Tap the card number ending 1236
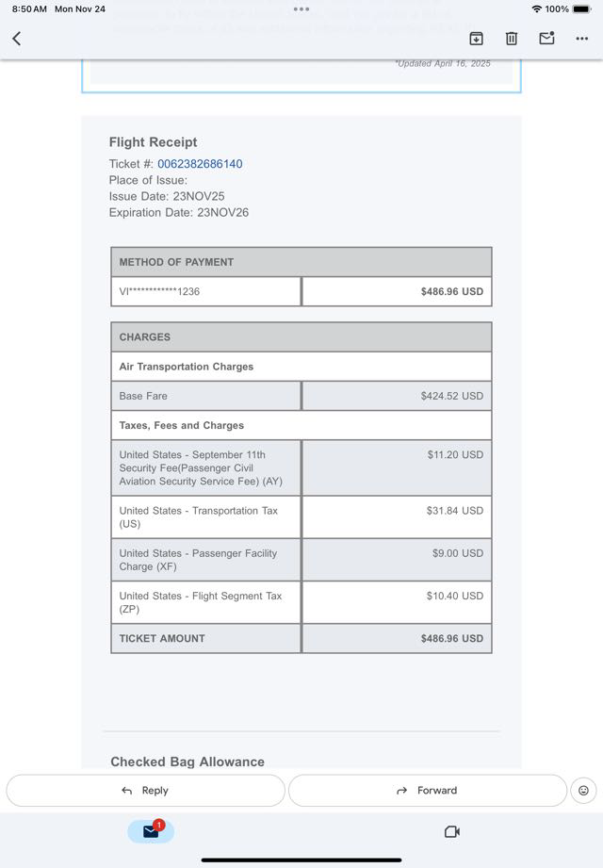603x868 pixels. click(159, 291)
